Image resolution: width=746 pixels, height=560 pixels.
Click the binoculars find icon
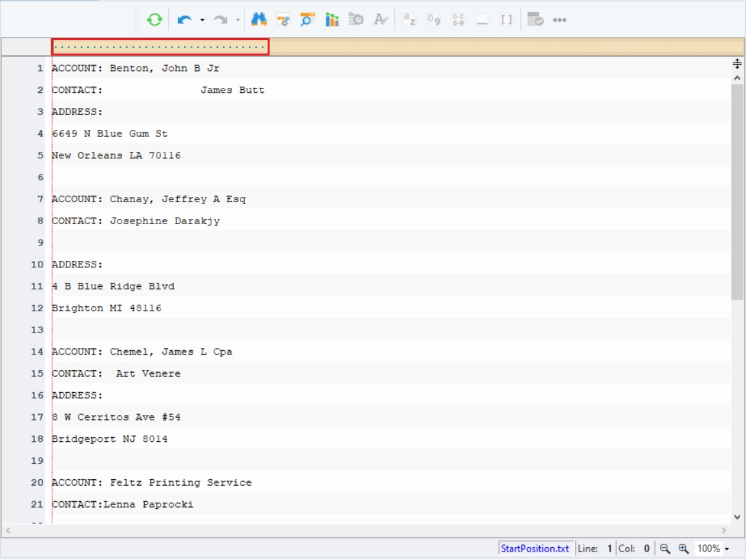click(x=259, y=20)
